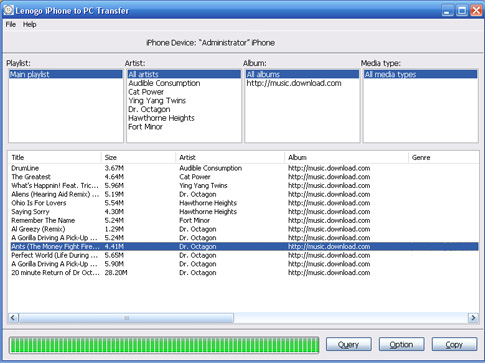Screen dimensions: 485x363
Task: Select 20 minute Return of Dr Oct track
Action: (243, 272)
